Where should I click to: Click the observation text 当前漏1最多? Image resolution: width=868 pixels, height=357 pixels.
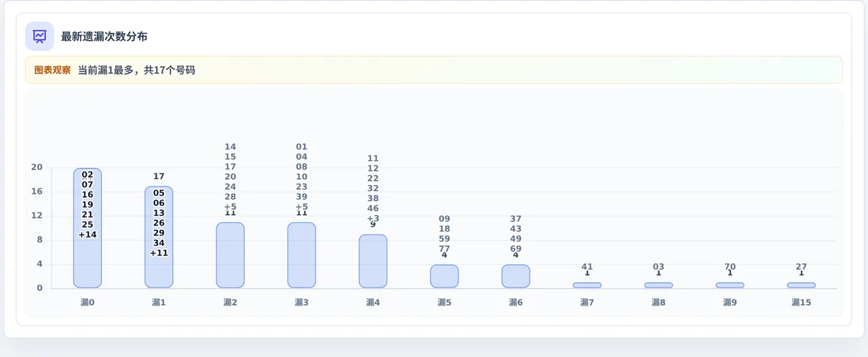point(108,70)
